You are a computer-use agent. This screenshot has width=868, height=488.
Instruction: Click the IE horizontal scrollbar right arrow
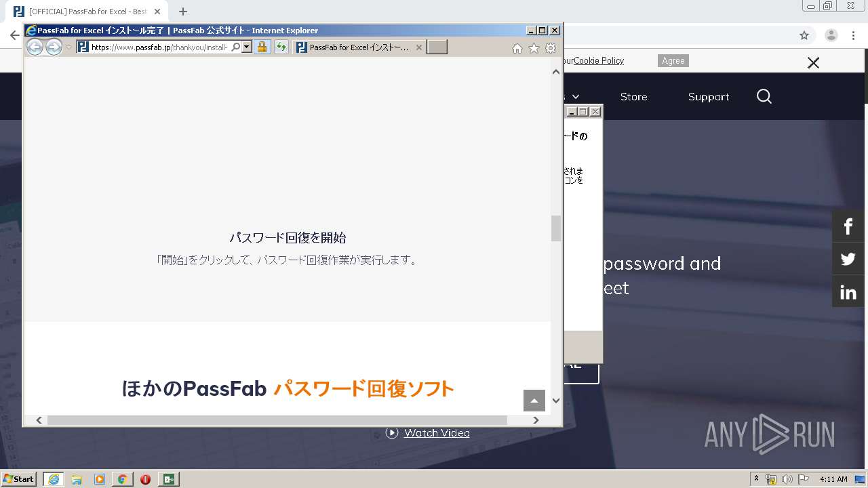tap(536, 420)
